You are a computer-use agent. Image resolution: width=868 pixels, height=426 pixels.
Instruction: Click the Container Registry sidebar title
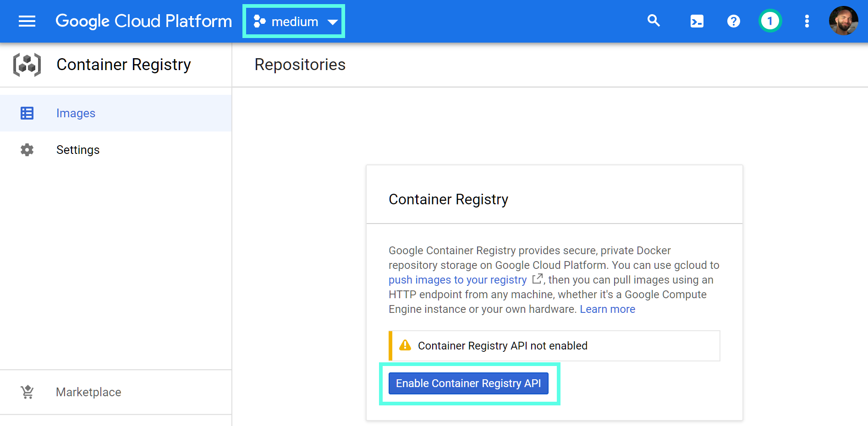(x=124, y=65)
